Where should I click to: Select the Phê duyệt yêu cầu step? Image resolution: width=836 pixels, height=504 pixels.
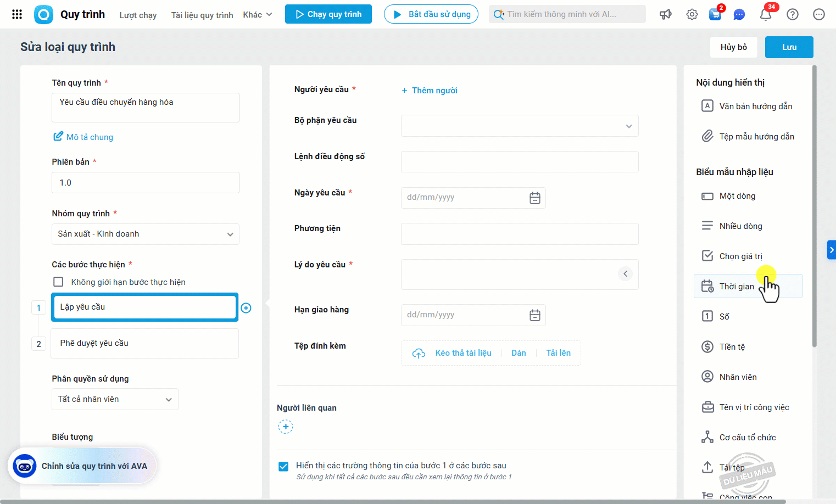[x=145, y=343]
